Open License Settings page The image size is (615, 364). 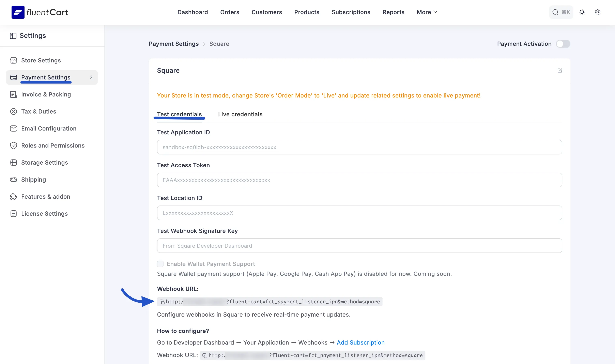tap(44, 214)
